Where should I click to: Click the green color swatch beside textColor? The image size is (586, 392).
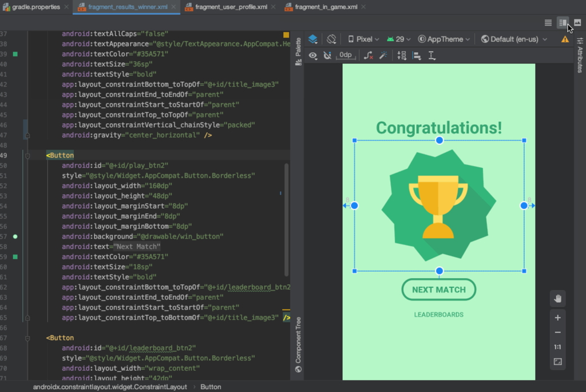14,256
